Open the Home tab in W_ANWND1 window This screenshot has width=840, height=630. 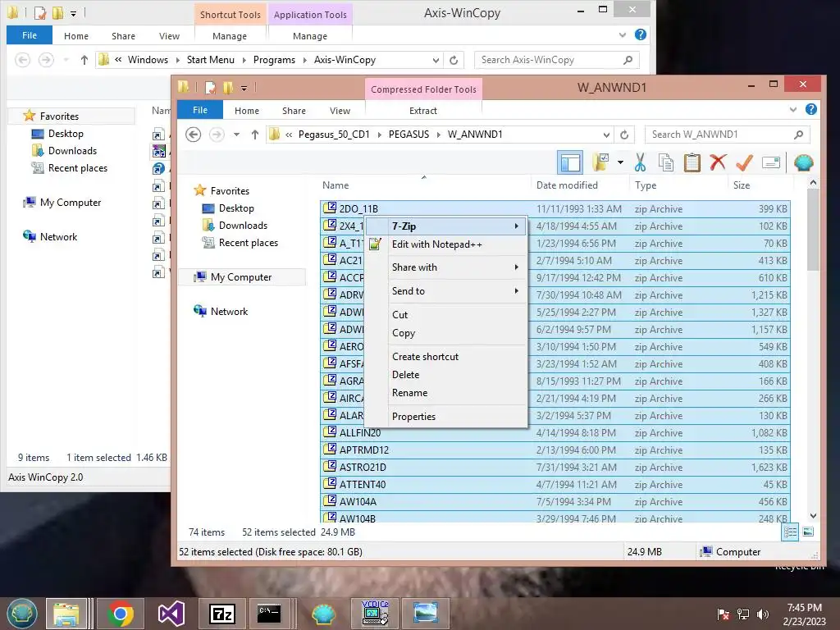(246, 111)
